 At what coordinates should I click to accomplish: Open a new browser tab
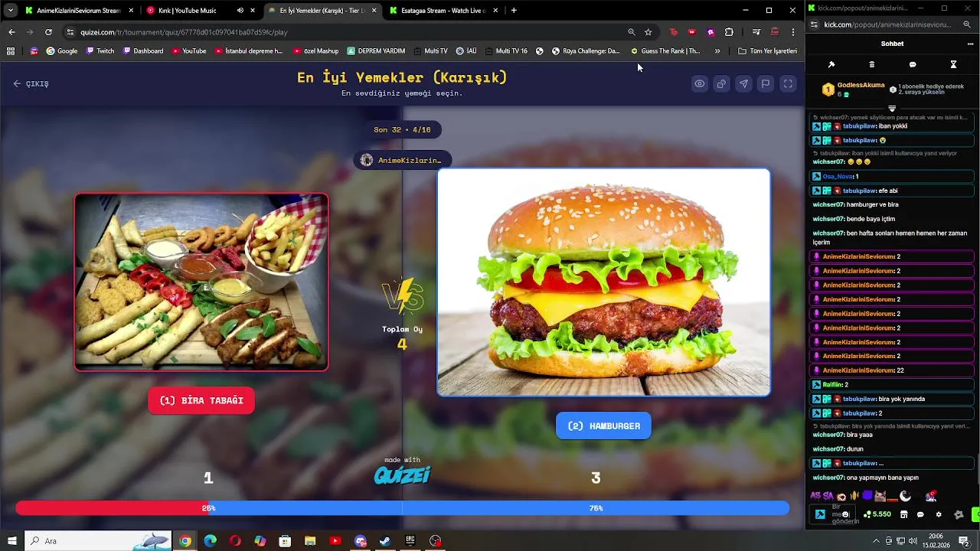[x=514, y=11]
